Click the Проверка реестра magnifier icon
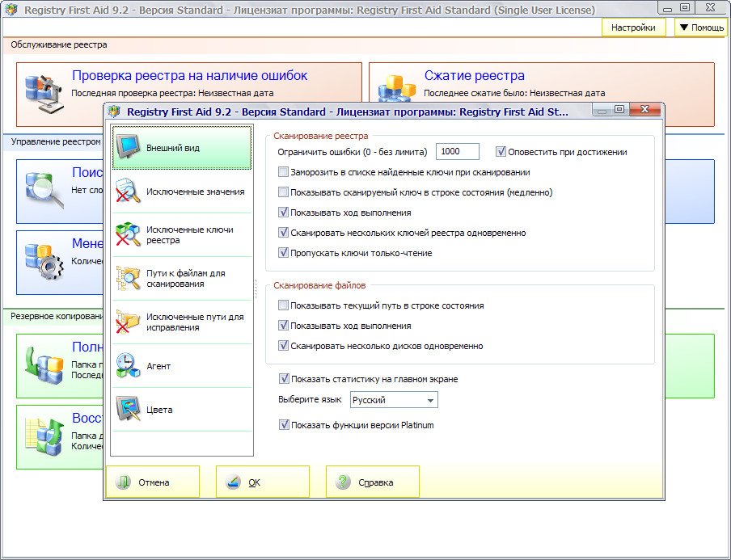731x560 pixels. tap(42, 89)
